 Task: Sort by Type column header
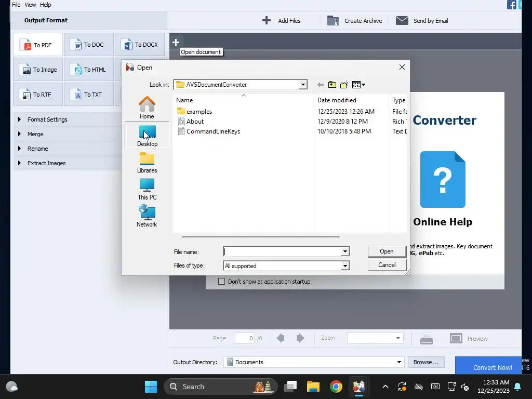click(x=397, y=100)
